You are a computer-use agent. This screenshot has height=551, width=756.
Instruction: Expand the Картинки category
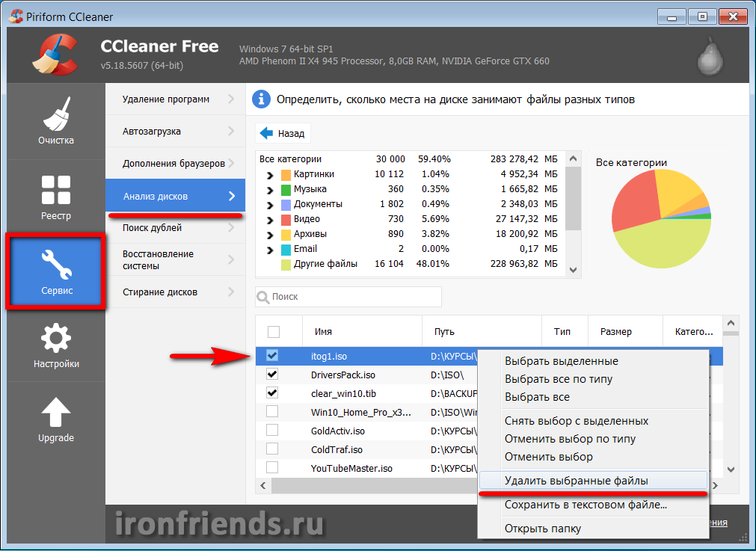pos(270,174)
